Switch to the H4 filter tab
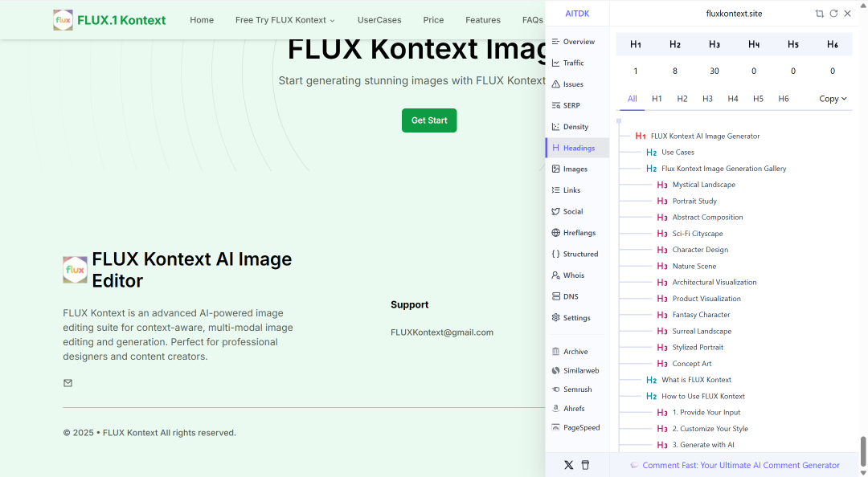This screenshot has width=868, height=477. pyautogui.click(x=733, y=99)
